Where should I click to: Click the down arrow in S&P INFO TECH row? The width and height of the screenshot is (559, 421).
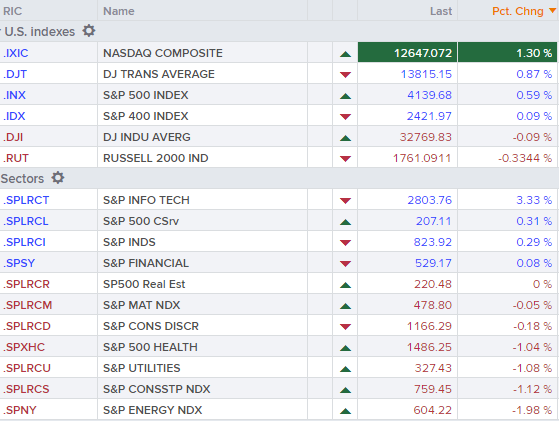coord(345,201)
